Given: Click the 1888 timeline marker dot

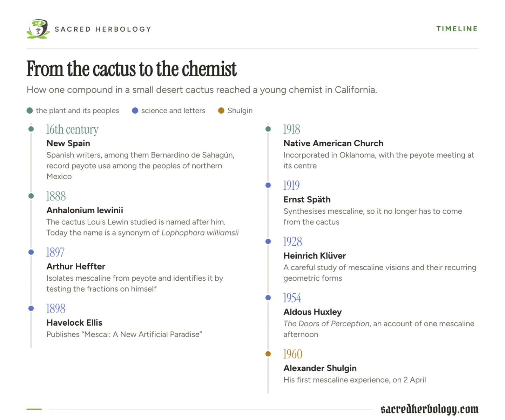Looking at the screenshot, I should tap(31, 196).
